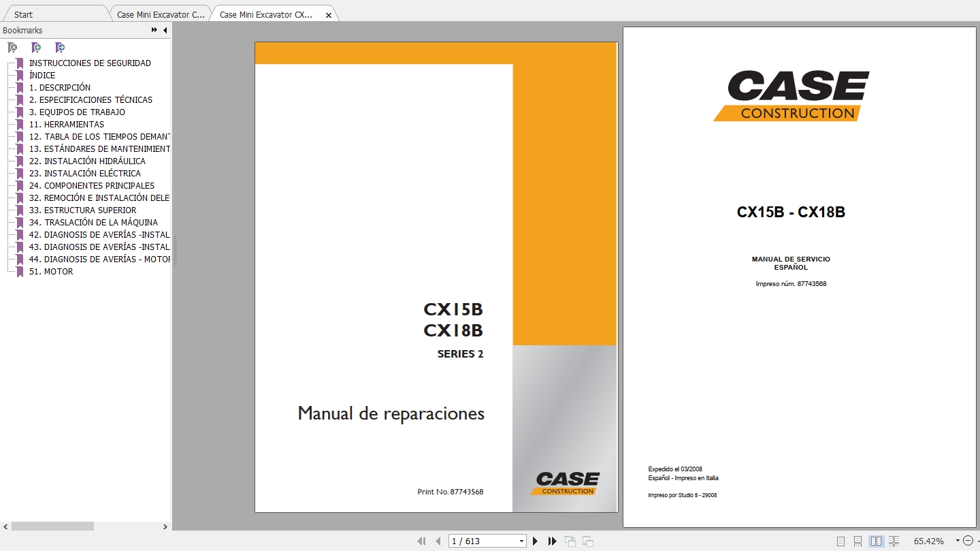Open 13. ESTÁNDARES DE MANTENIMIENTO bookmark

click(x=99, y=149)
